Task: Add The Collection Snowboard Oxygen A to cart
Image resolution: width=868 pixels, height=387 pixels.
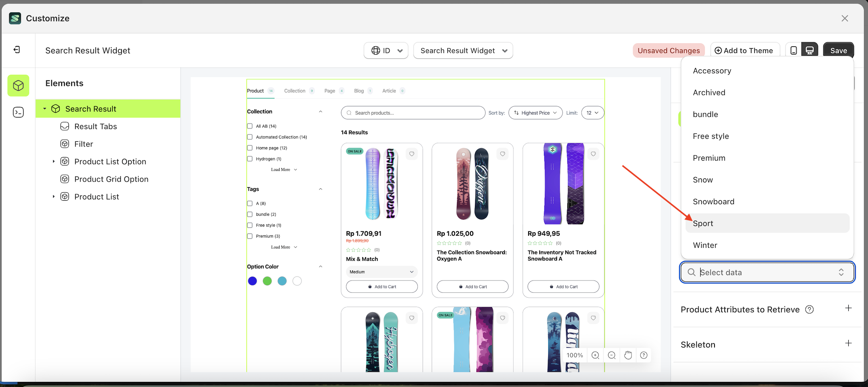Action: pos(472,286)
